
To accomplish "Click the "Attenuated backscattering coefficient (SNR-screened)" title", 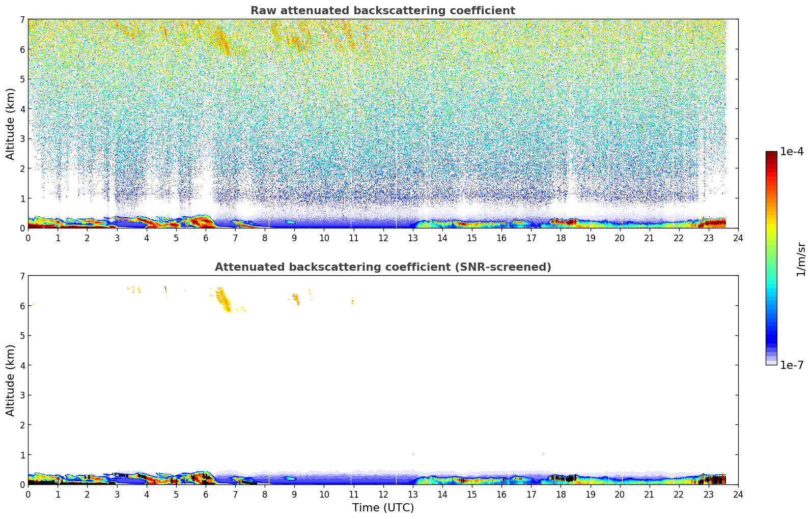I will (382, 267).
